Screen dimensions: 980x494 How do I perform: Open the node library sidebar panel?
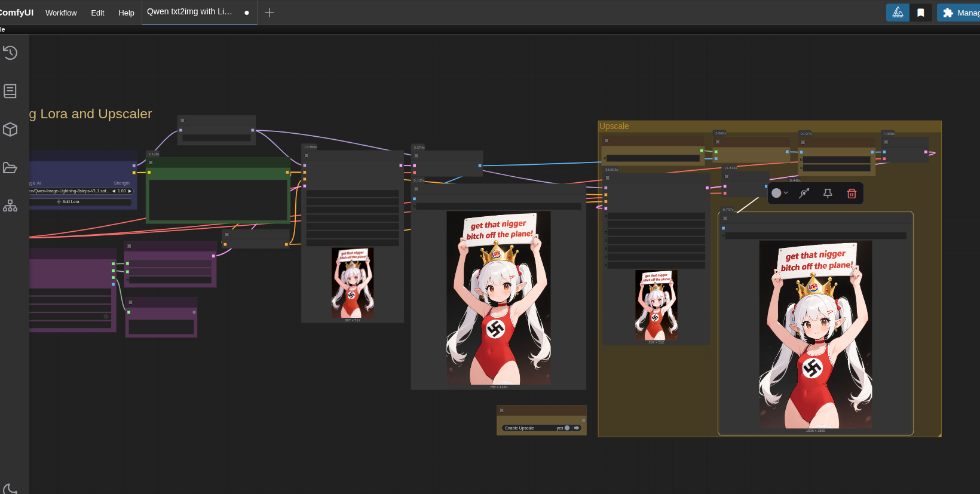[10, 91]
